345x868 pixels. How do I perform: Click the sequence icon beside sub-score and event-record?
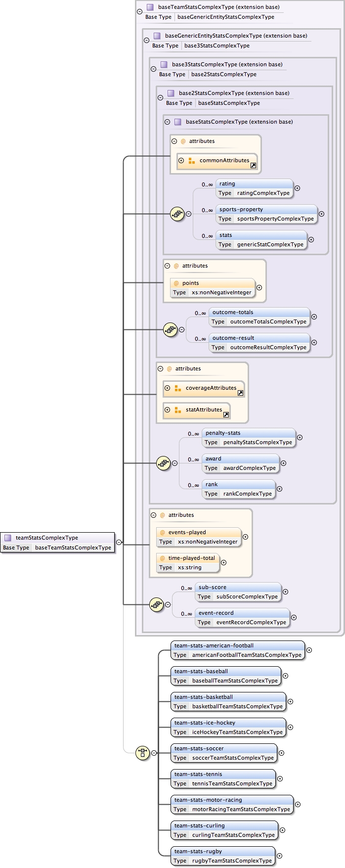click(156, 604)
